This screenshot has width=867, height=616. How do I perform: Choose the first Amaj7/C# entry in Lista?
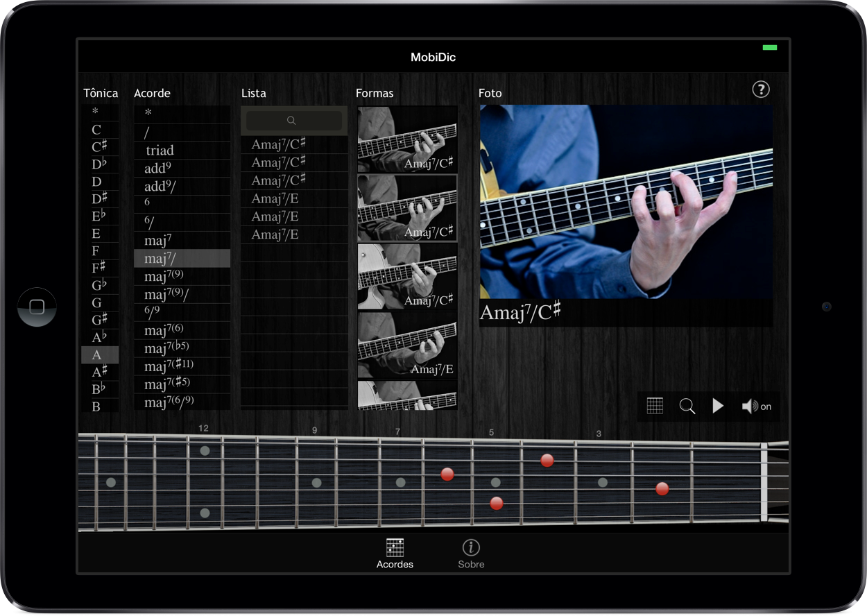(x=294, y=144)
